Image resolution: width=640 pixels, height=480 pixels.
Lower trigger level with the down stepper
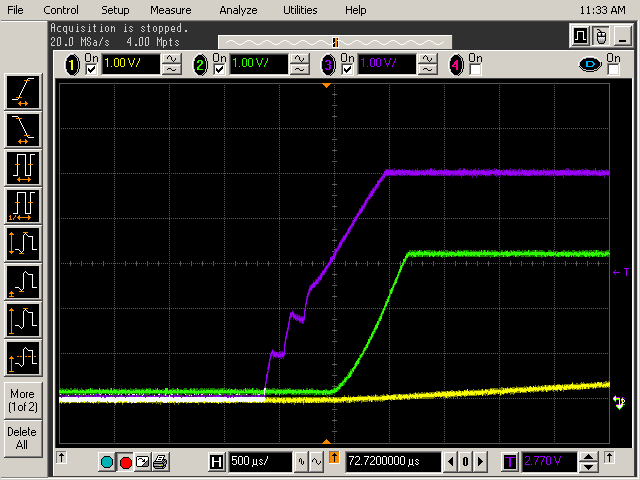(589, 467)
